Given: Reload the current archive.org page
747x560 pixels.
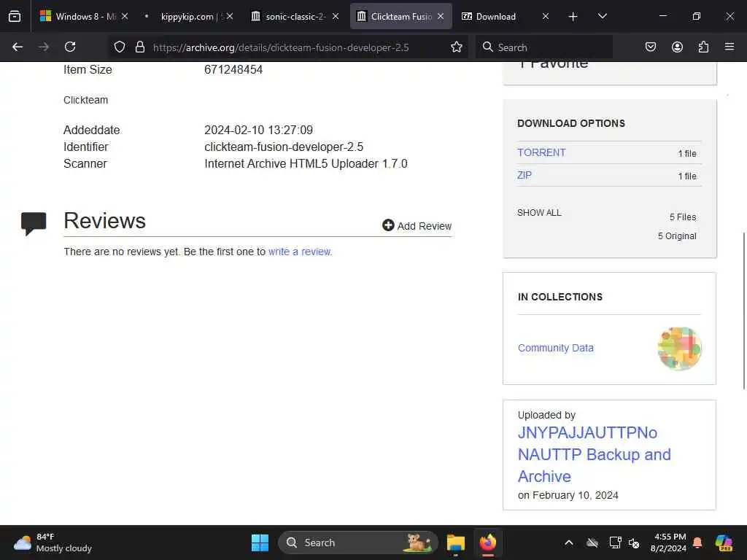Looking at the screenshot, I should pos(70,47).
